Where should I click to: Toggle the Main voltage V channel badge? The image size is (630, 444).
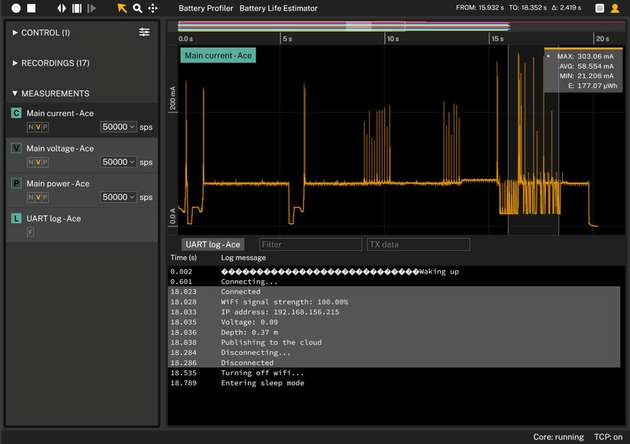pyautogui.click(x=16, y=148)
